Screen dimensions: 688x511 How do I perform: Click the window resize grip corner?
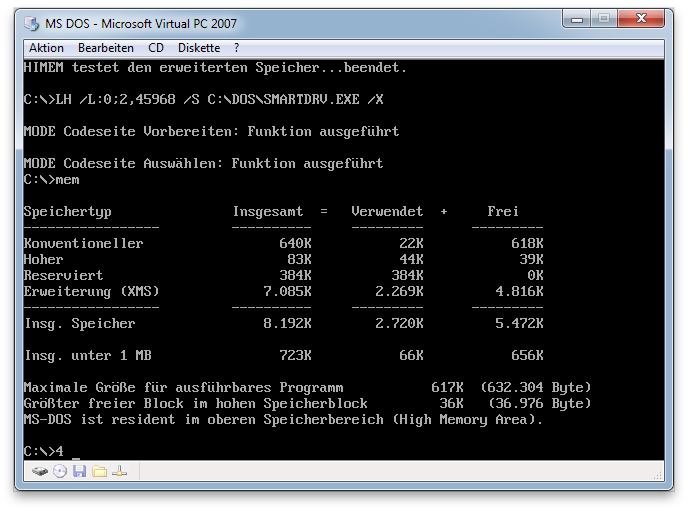(658, 475)
